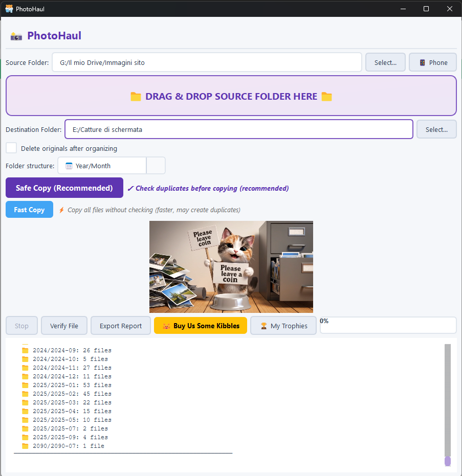The height and width of the screenshot is (476, 462).
Task: Click the lightning icon next to Fast Copy description
Action: pos(61,210)
